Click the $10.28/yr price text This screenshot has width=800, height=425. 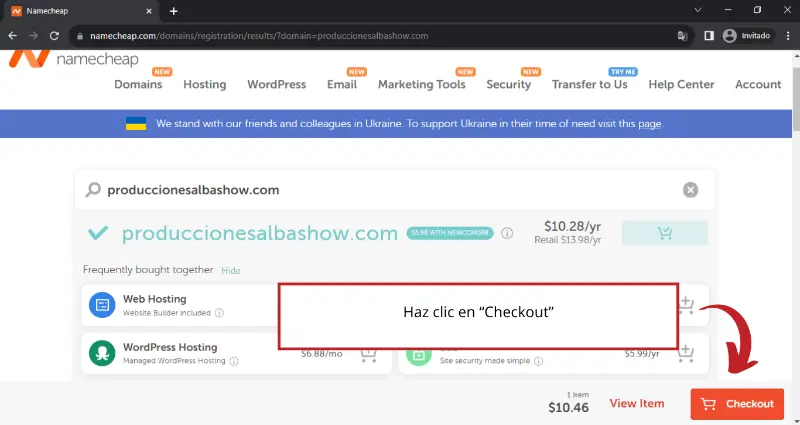point(572,226)
